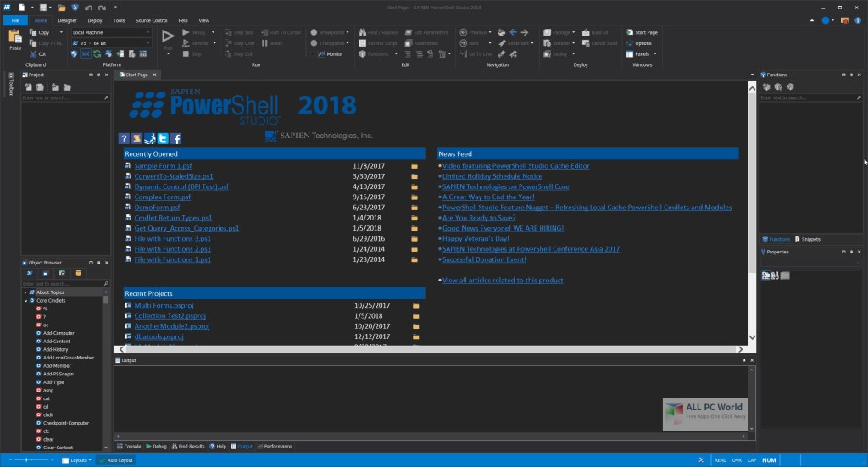The width and height of the screenshot is (868, 467).
Task: Toggle the Auto Layout button in status bar
Action: coord(115,460)
